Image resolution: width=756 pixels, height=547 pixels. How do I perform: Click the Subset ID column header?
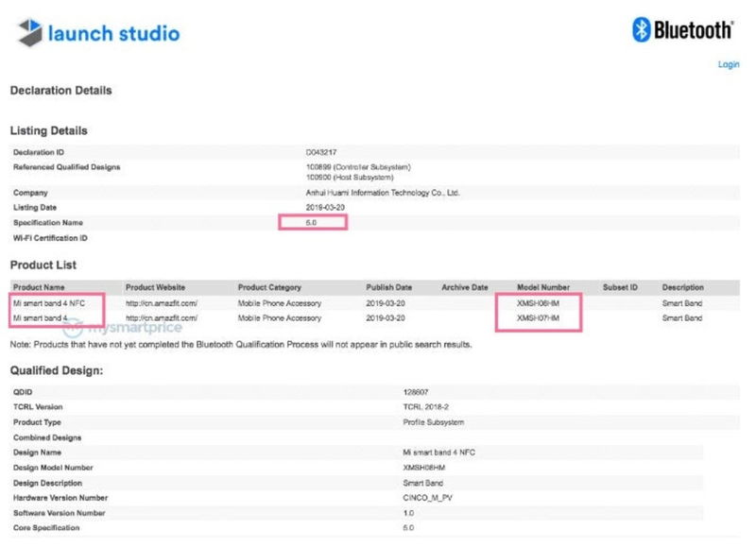point(620,287)
